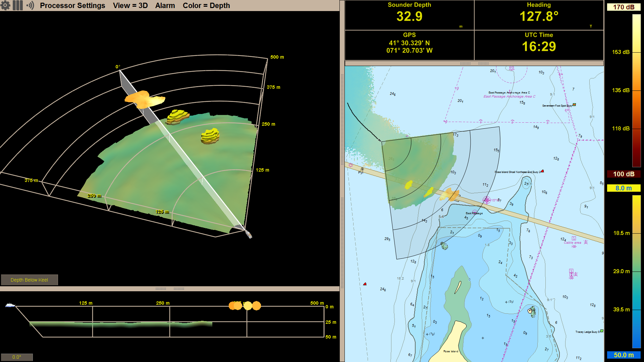Click the Depth Below Keel button
This screenshot has height=362, width=644.
(29, 280)
